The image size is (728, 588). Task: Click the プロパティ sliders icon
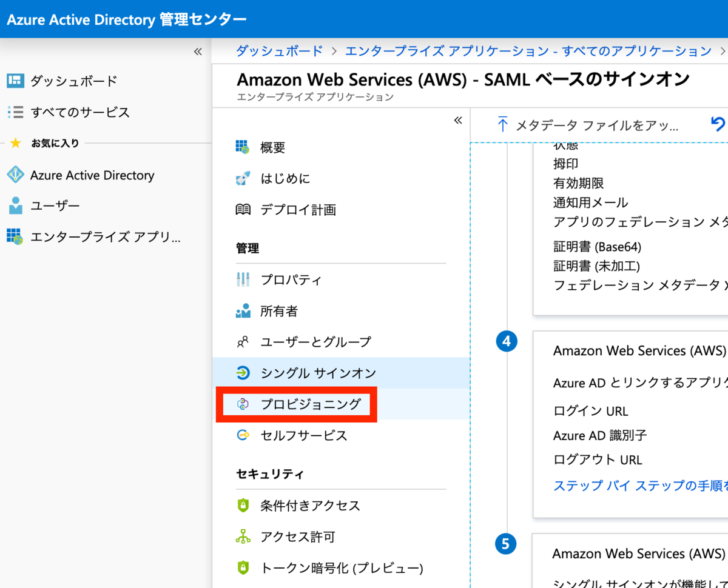[243, 280]
